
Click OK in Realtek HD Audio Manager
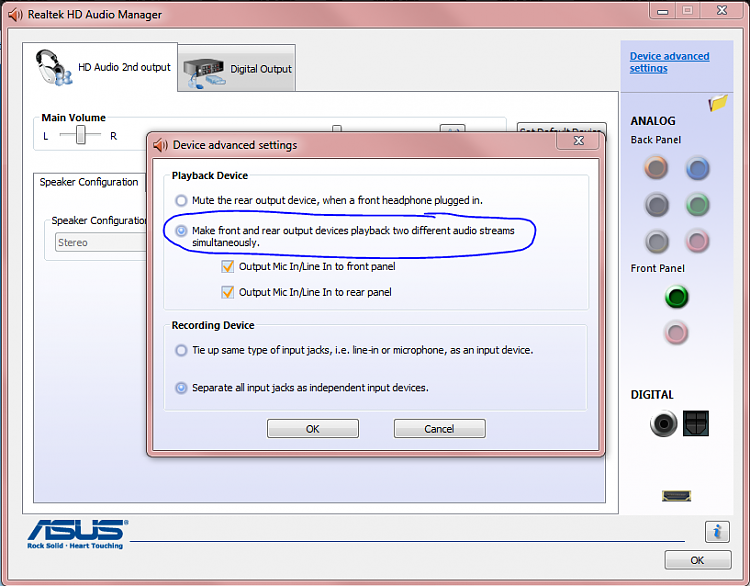(x=697, y=560)
